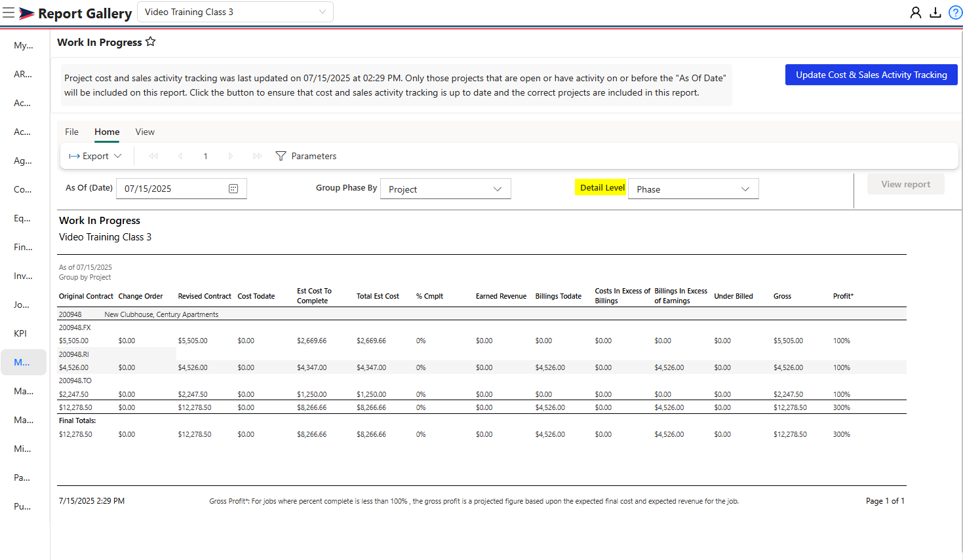Click New Clubhouse, Century Apartments project name
The height and width of the screenshot is (560, 963).
161,314
